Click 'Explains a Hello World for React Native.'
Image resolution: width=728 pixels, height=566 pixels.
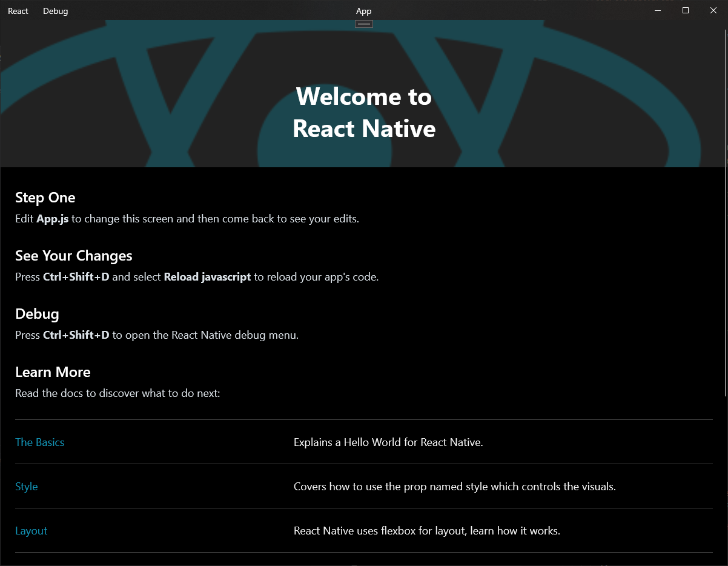(x=388, y=442)
